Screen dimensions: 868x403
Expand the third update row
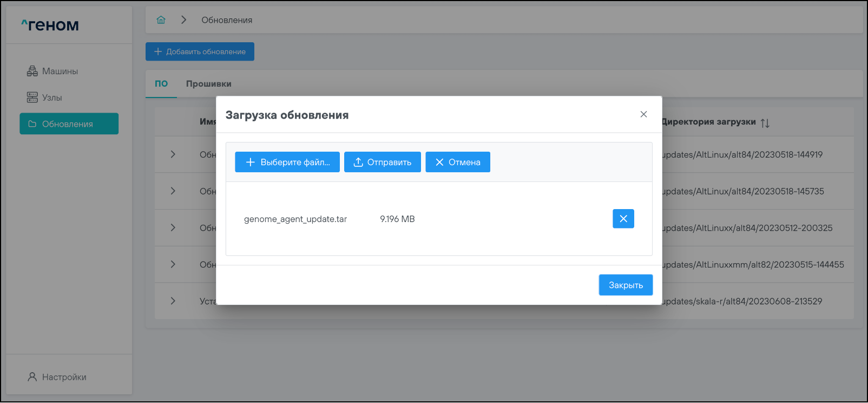173,228
